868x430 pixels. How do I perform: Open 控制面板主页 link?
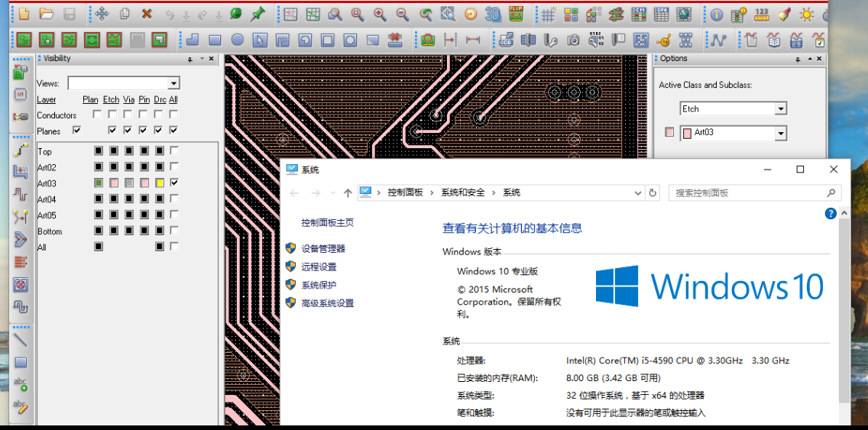[x=328, y=222]
